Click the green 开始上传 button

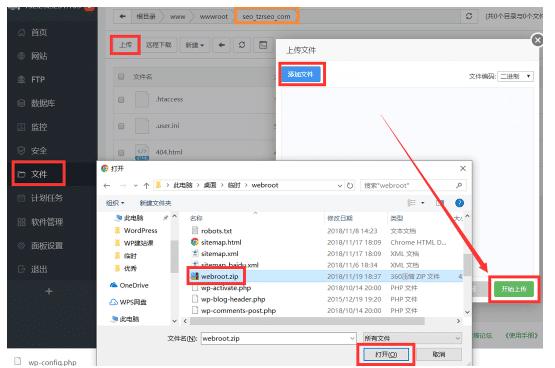(x=514, y=289)
